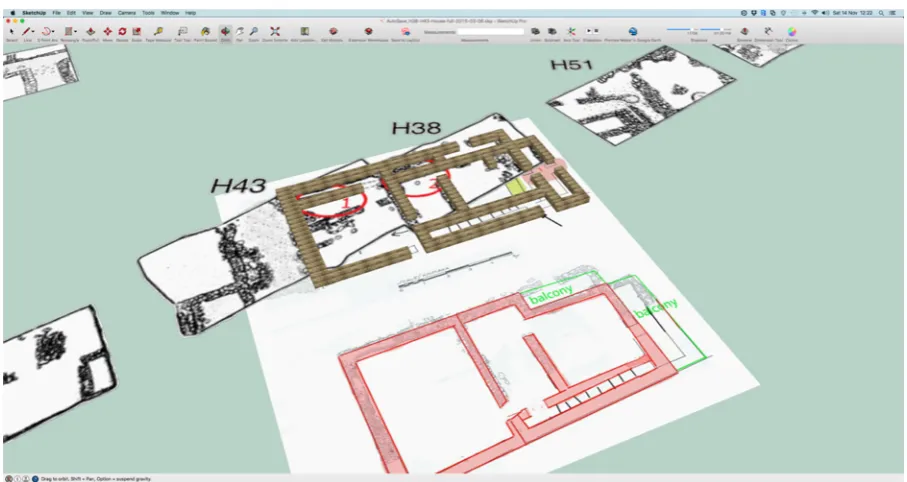The width and height of the screenshot is (907, 482).
Task: Open the Window menu
Action: click(169, 13)
